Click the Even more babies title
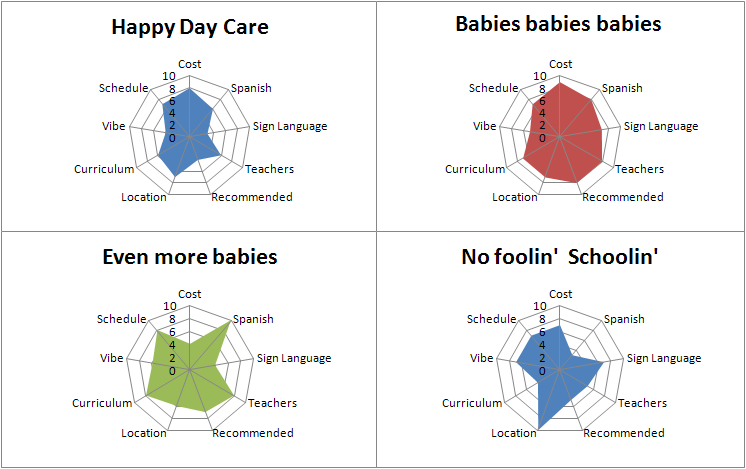746x469 pixels. 190,257
